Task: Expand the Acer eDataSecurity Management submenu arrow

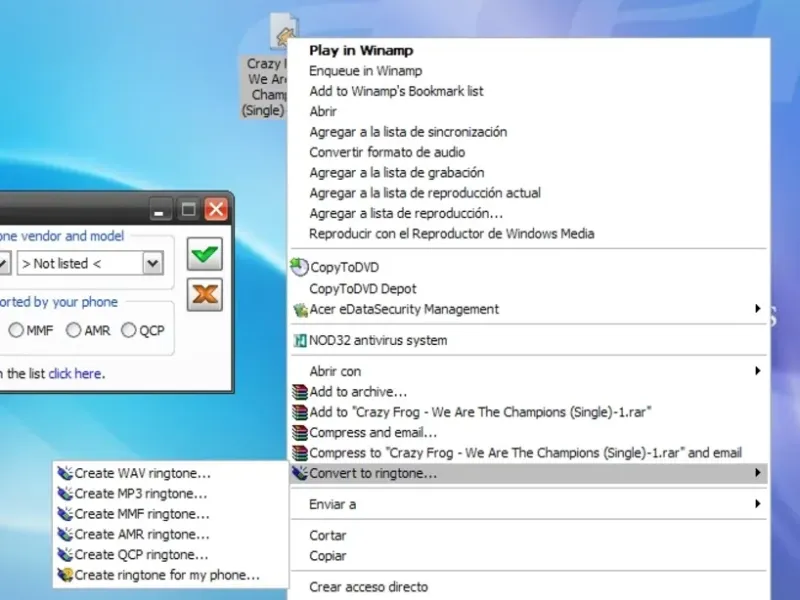Action: click(758, 309)
